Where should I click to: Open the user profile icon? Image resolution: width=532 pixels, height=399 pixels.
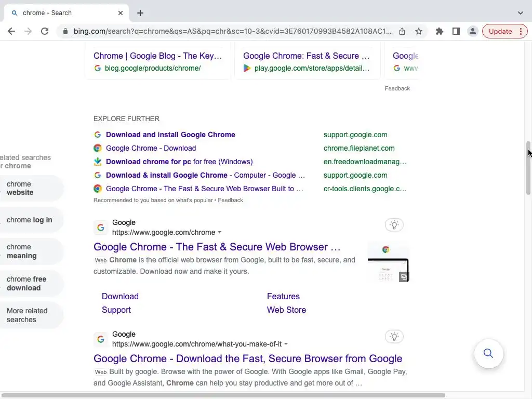tap(473, 31)
